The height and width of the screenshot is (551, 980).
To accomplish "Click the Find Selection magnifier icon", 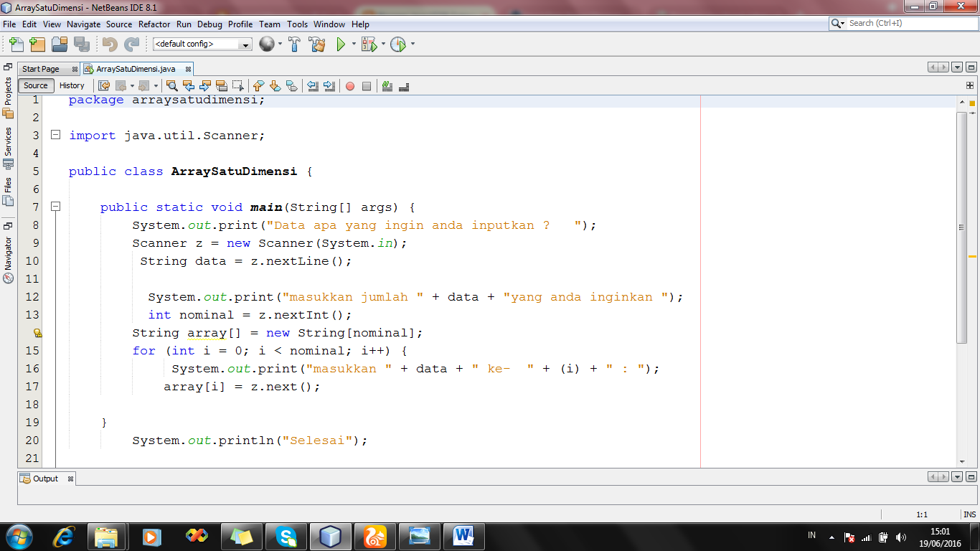I will point(172,86).
